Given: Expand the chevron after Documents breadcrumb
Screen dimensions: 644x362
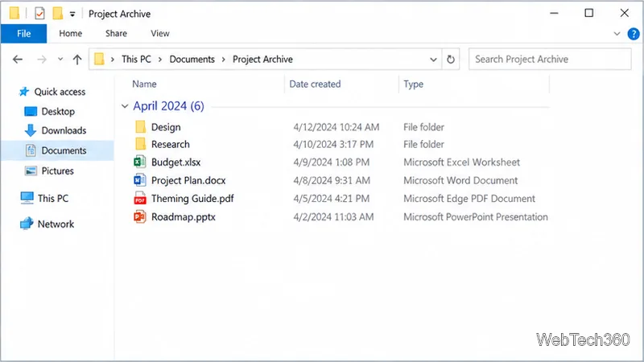Looking at the screenshot, I should coord(224,60).
